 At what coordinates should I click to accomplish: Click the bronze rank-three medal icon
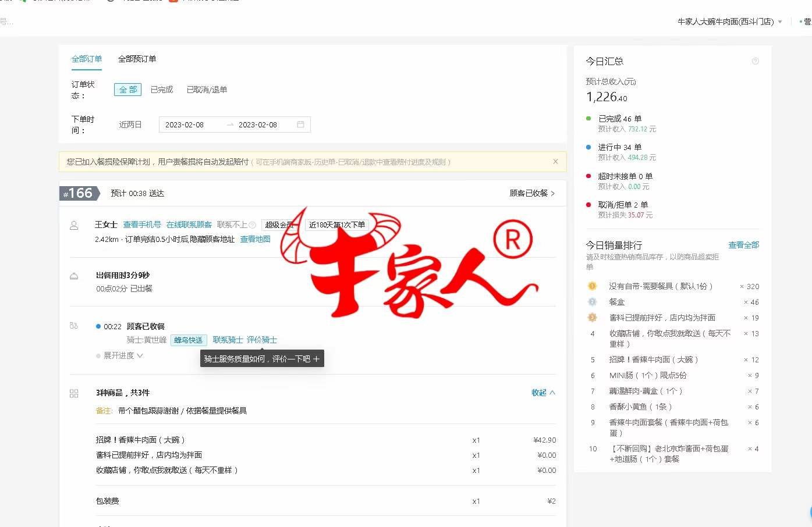tap(593, 318)
